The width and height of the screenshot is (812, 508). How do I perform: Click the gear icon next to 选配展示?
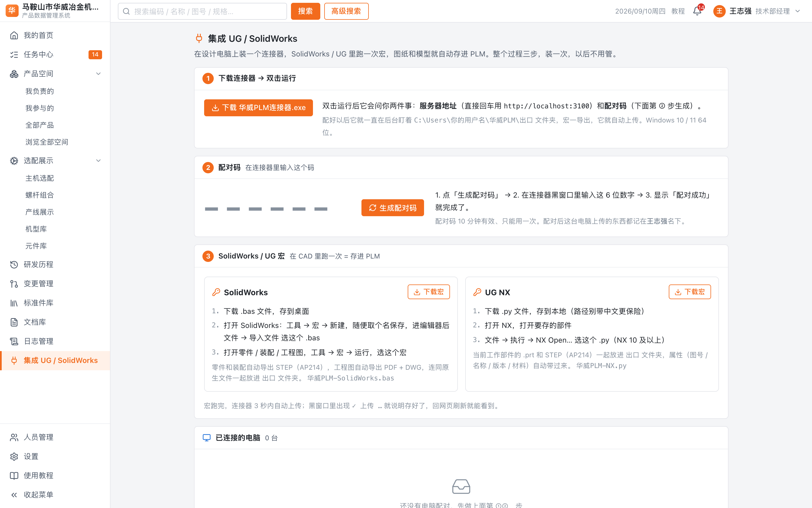click(14, 161)
